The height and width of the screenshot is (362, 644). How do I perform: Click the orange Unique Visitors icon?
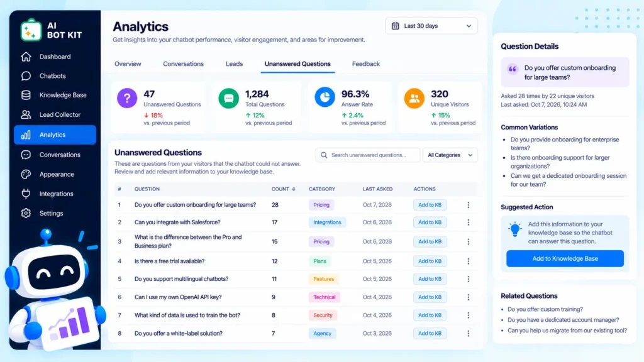tap(414, 99)
